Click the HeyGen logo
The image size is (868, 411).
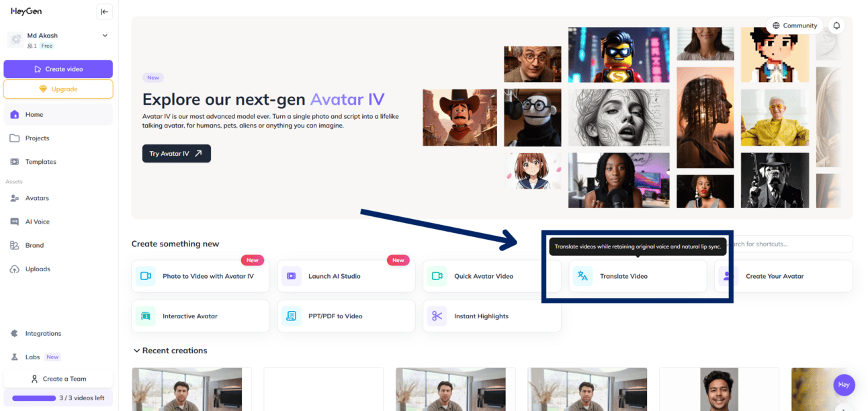[x=27, y=11]
